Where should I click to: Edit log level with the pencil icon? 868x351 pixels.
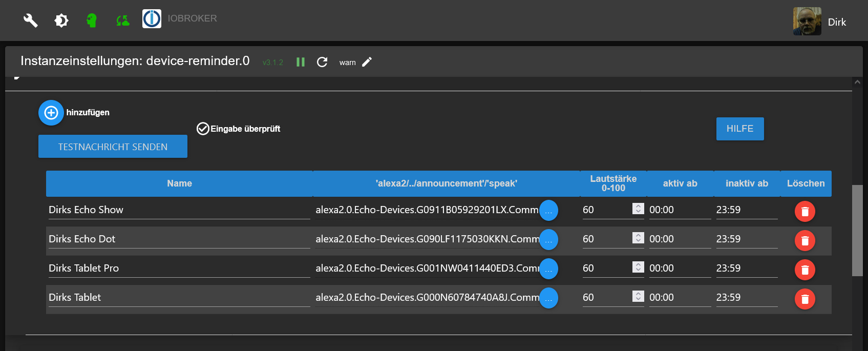click(367, 62)
